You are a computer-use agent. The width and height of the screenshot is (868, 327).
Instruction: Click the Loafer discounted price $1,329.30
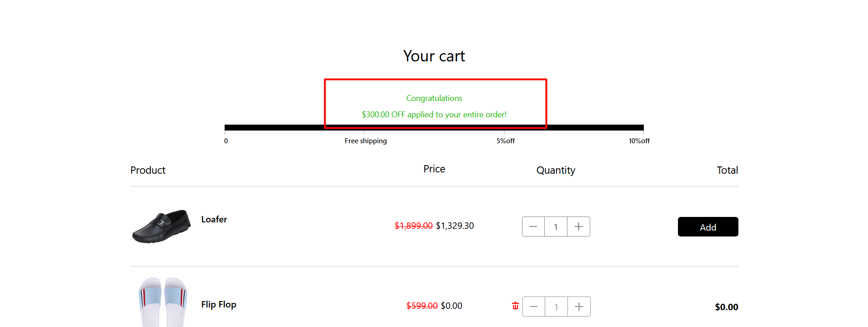[455, 226]
